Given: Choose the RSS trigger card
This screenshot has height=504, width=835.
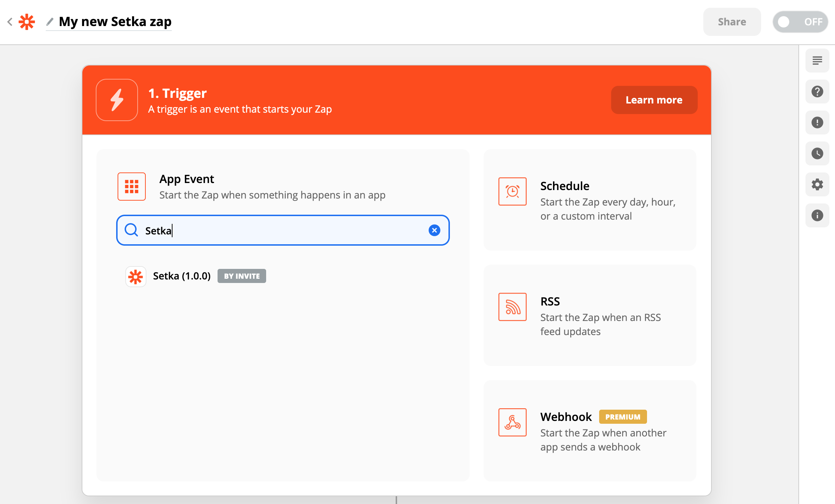Looking at the screenshot, I should [x=590, y=315].
